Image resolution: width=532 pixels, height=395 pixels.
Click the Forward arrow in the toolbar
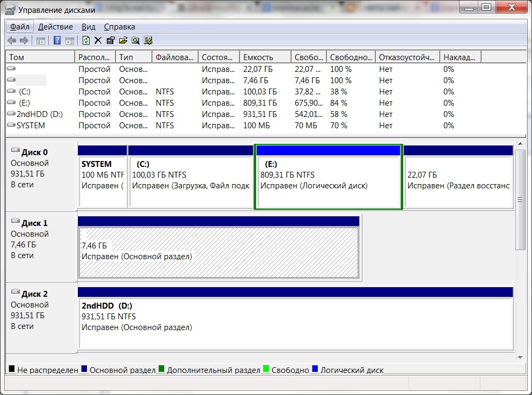(24, 40)
